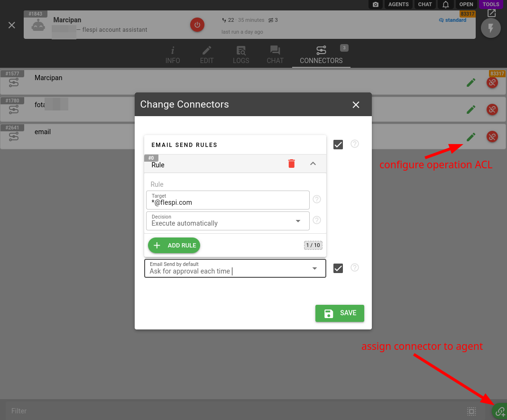Click the #1843 agent ID badge
507x420 pixels.
pos(35,14)
